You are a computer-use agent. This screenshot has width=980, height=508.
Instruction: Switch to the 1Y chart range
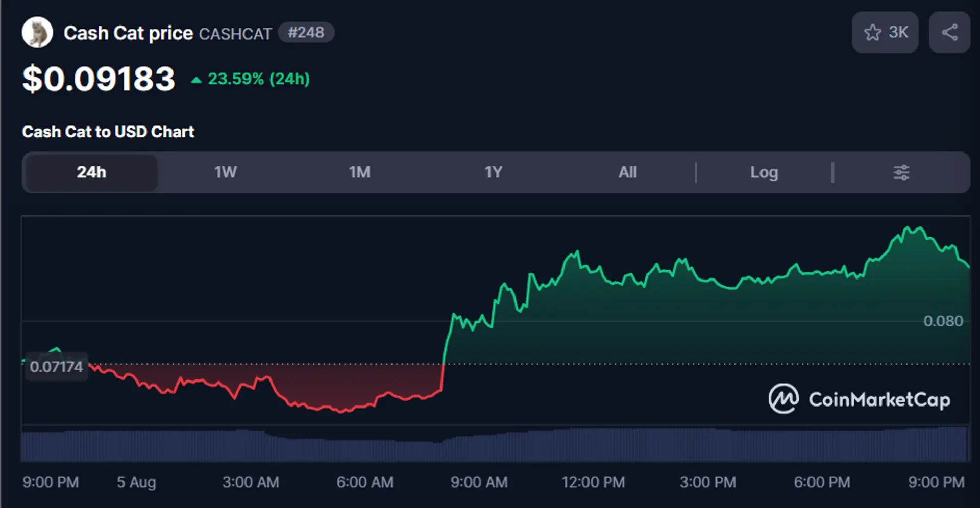(x=494, y=172)
